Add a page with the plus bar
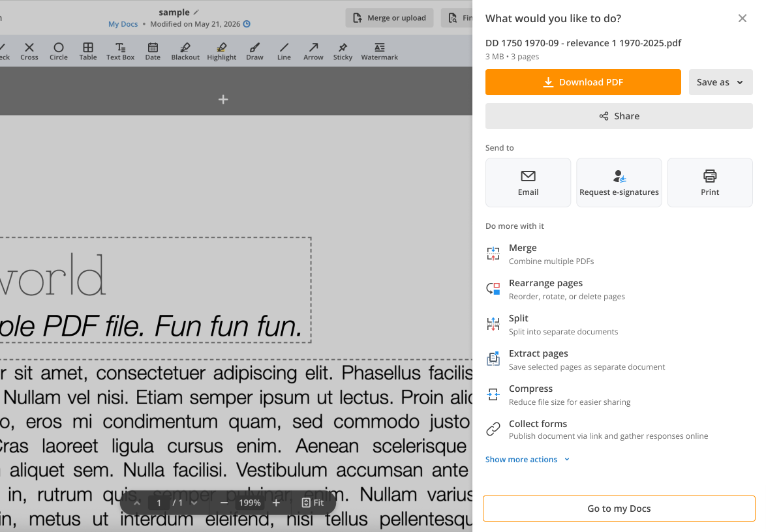The height and width of the screenshot is (532, 766). 223,100
